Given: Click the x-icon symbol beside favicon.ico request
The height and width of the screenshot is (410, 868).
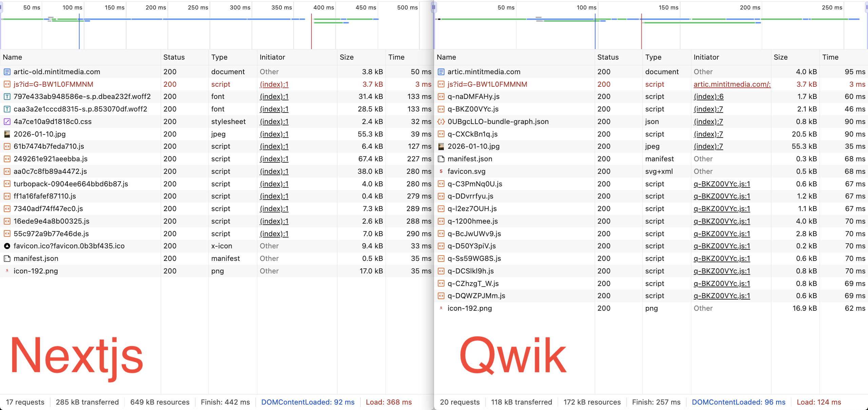Looking at the screenshot, I should (7, 246).
